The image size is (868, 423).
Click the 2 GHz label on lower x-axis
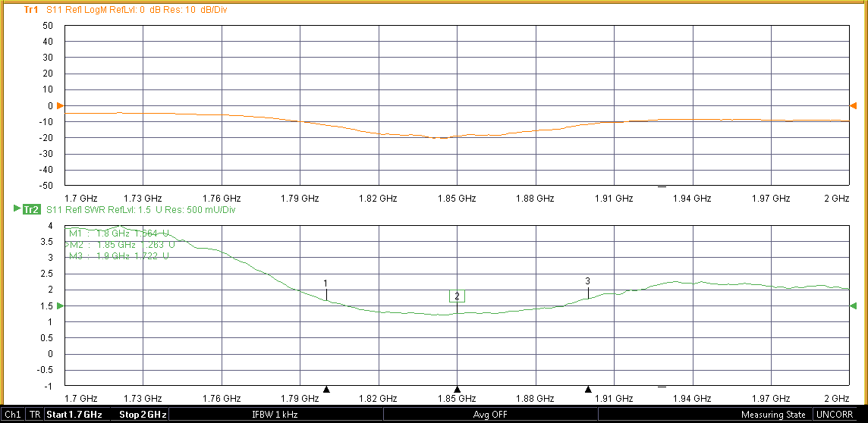click(x=836, y=398)
